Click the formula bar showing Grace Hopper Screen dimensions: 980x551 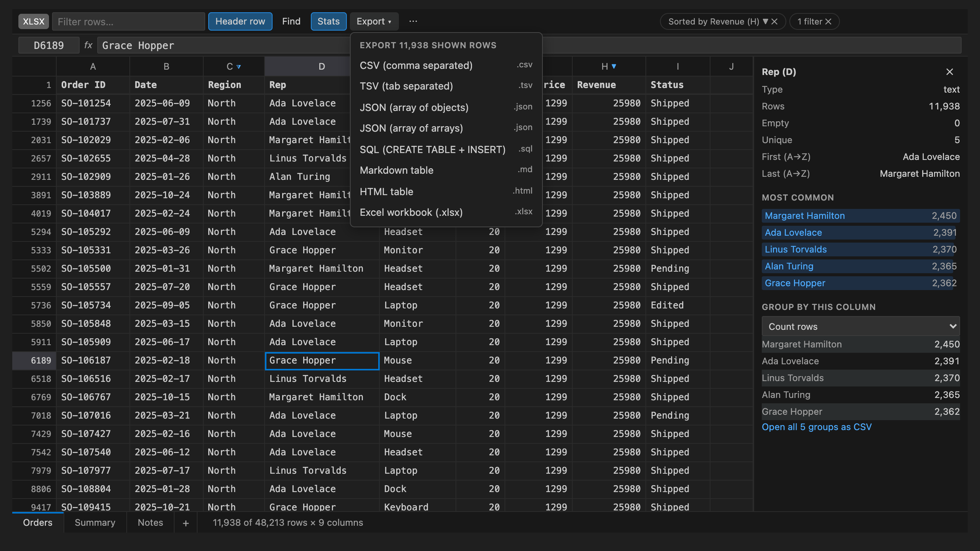(x=529, y=46)
